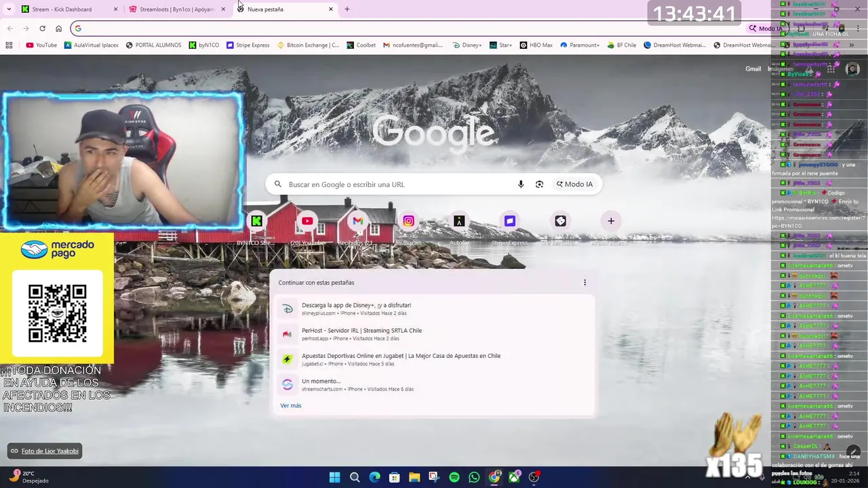Screen dimensions: 868x488
Task: Click Modo IA button in search box
Action: tap(575, 184)
